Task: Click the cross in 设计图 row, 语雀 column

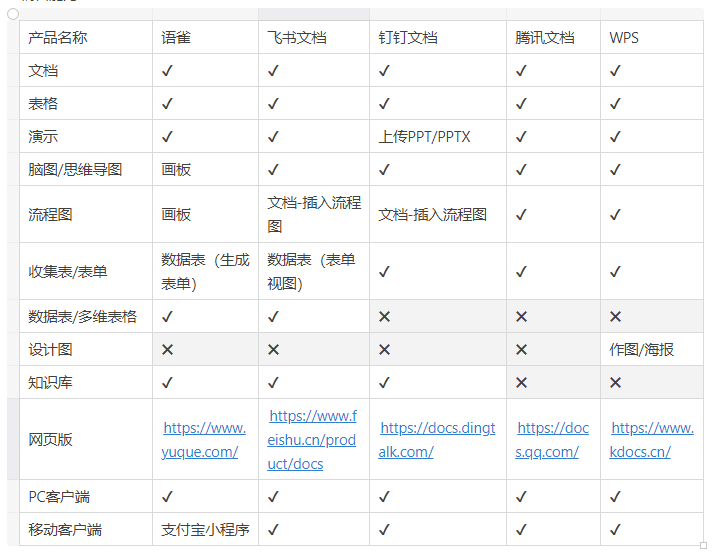Action: 168,350
